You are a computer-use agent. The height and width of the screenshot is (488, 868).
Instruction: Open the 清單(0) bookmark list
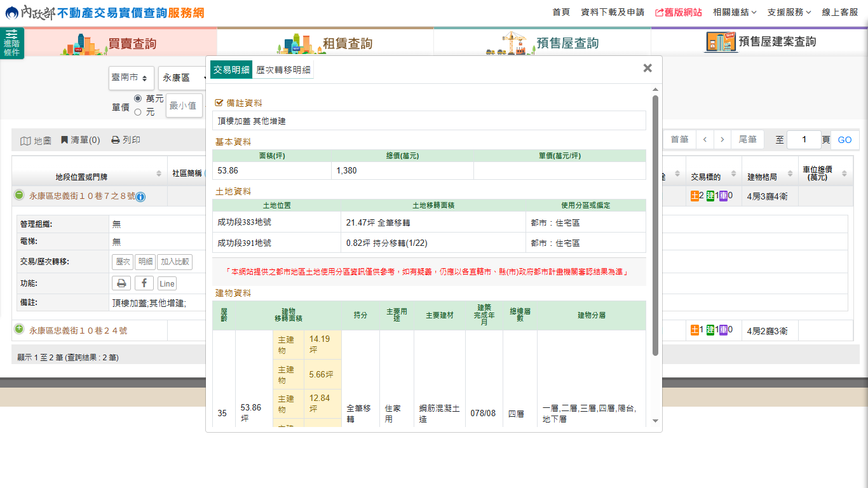[x=81, y=140]
